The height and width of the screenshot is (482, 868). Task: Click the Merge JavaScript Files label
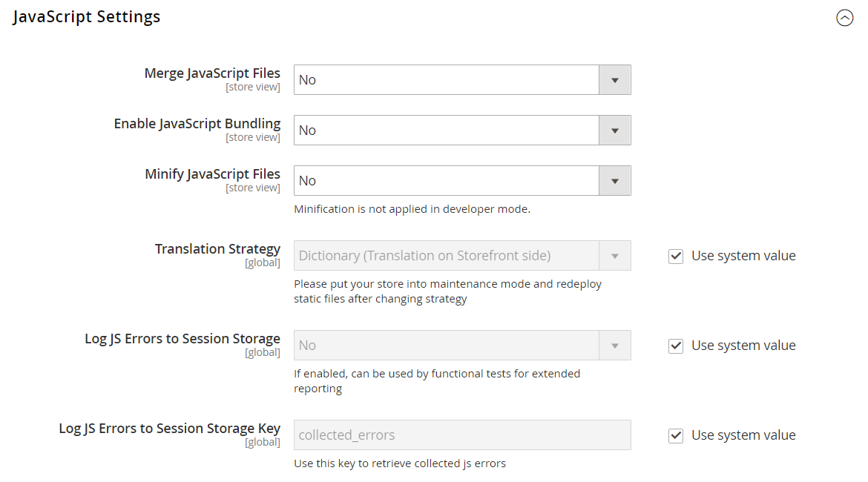pos(212,73)
